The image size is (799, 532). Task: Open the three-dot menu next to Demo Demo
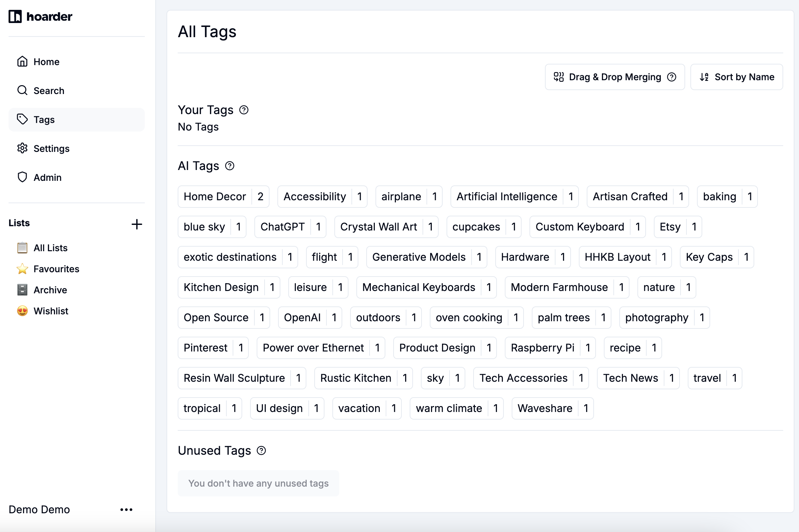126,509
